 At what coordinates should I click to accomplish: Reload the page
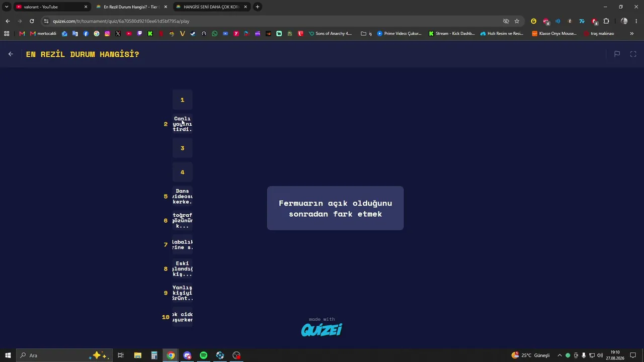[32, 21]
